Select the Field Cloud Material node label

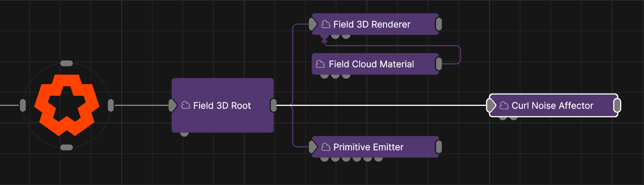371,64
